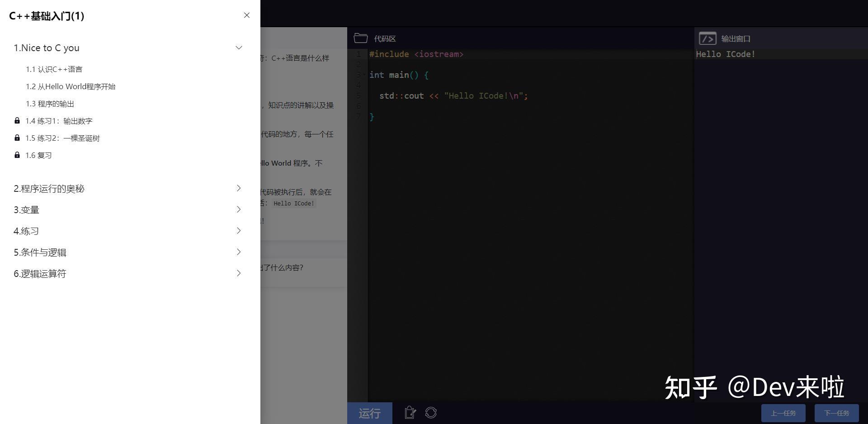The height and width of the screenshot is (424, 868).
Task: Click the lock icon beside 1.4 练习1
Action: click(17, 120)
